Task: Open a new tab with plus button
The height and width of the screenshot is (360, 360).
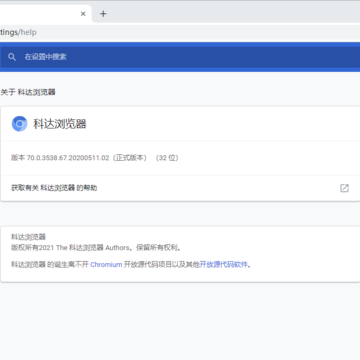Action: (103, 14)
